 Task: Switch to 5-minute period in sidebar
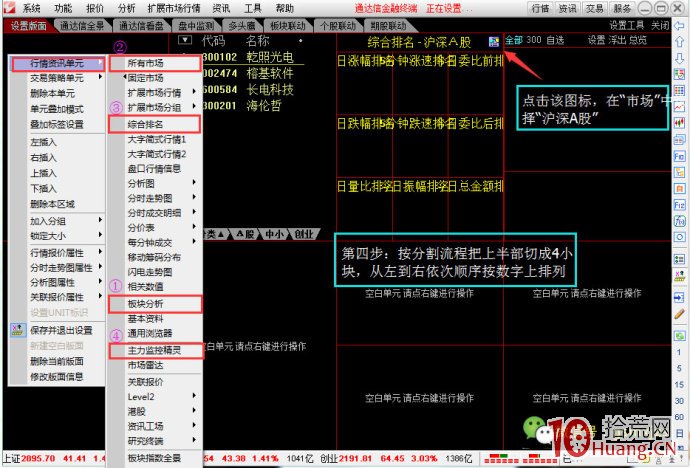[679, 368]
